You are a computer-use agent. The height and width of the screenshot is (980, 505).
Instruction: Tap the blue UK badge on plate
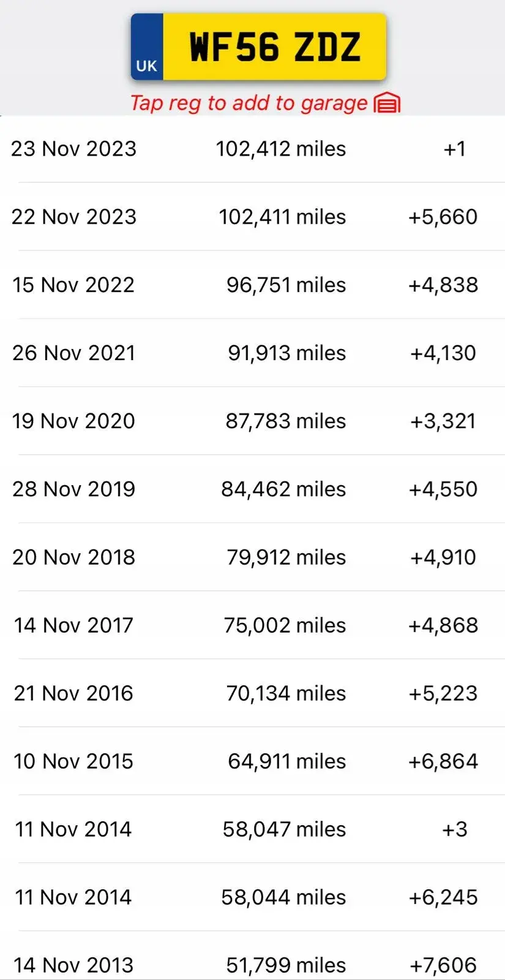point(147,47)
